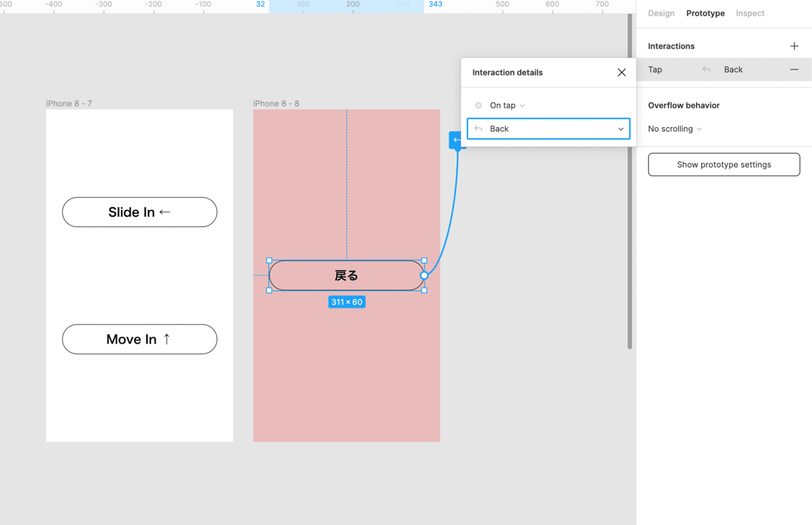
Task: Add a new interaction with plus icon
Action: point(794,46)
